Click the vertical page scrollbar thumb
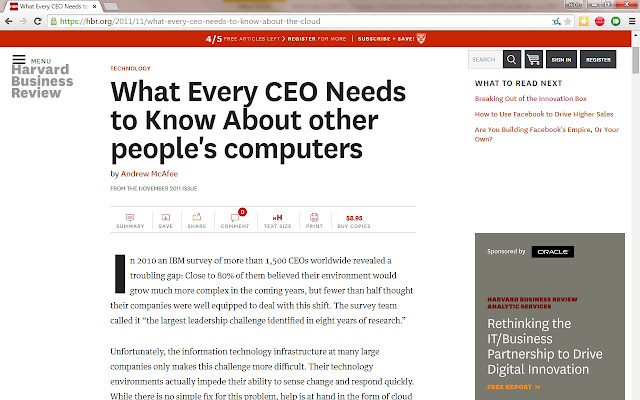The image size is (640, 400). point(636,60)
